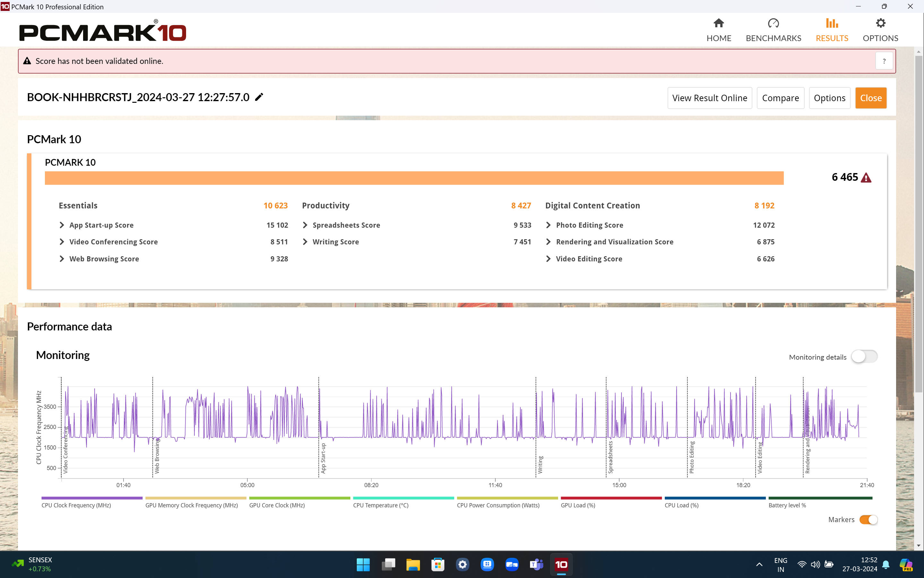Open Benchmarks via gauge icon
Screen dimensions: 924x578
[x=773, y=23]
